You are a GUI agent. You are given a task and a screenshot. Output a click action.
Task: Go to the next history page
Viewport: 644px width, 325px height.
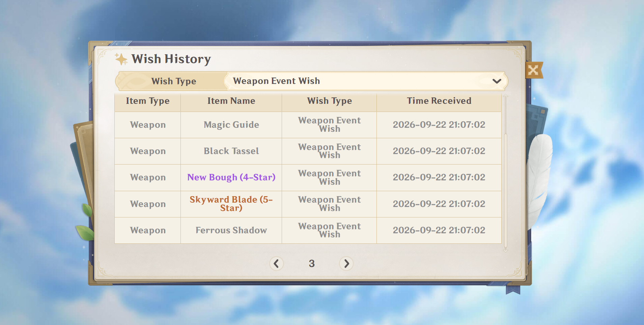[346, 263]
